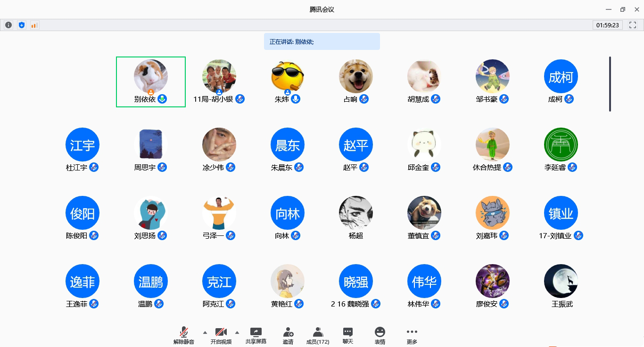Image resolution: width=644 pixels, height=347 pixels.
Task: Check the network signal bars icon
Action: click(x=34, y=25)
